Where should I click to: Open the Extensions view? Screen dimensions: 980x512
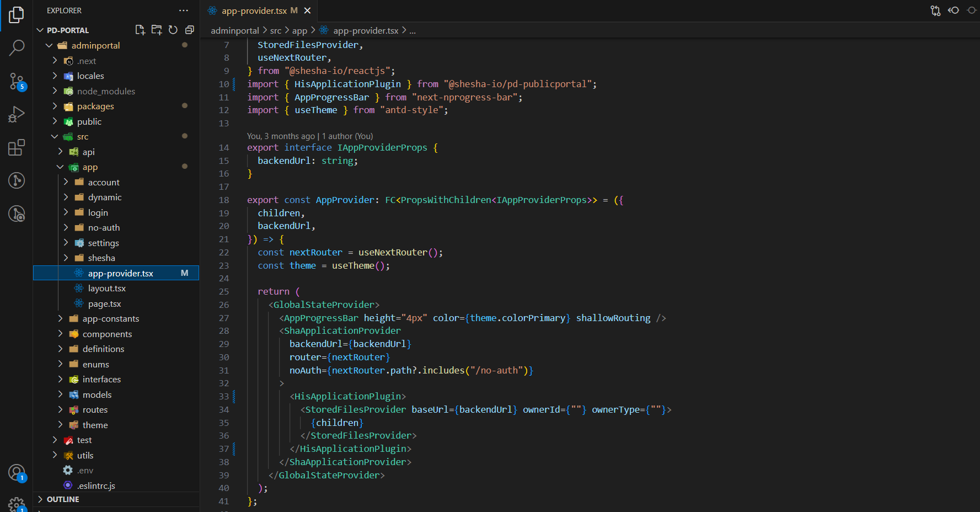click(x=17, y=147)
